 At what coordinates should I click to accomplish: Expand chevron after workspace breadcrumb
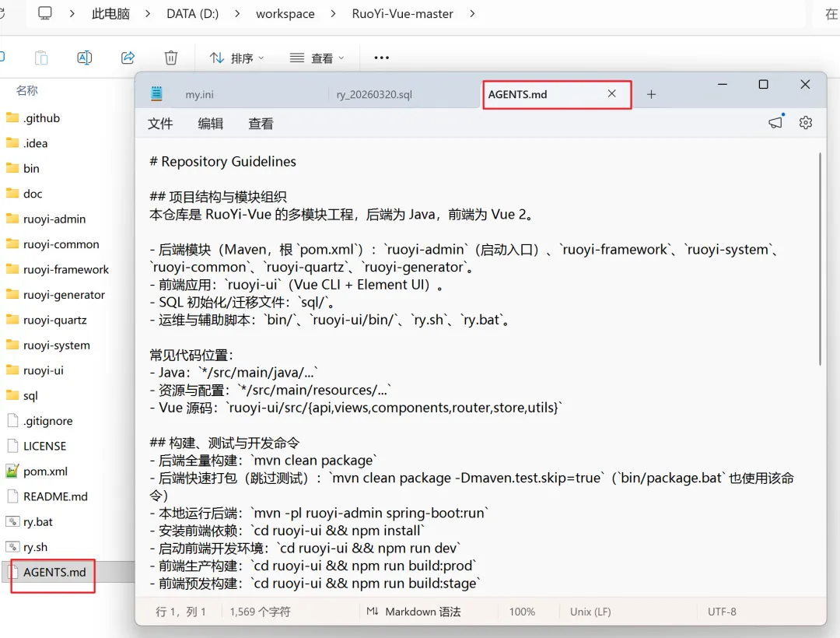click(333, 13)
